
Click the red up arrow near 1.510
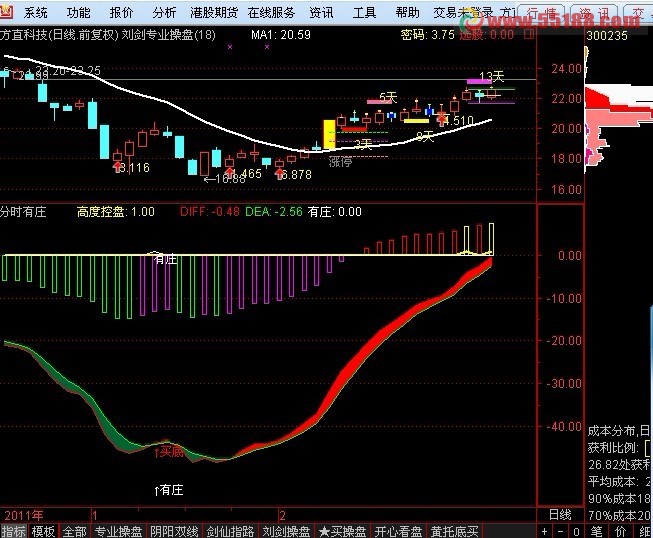441,120
